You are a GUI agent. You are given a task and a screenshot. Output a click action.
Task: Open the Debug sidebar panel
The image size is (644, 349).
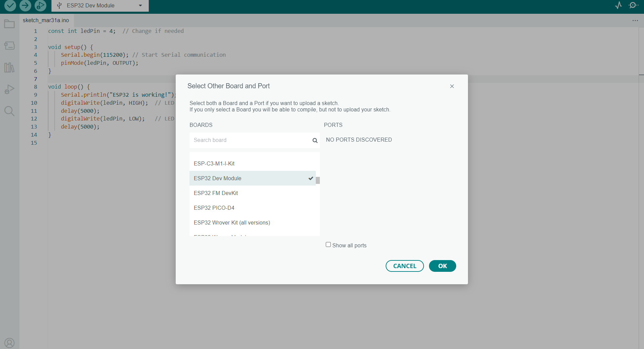[x=9, y=89]
